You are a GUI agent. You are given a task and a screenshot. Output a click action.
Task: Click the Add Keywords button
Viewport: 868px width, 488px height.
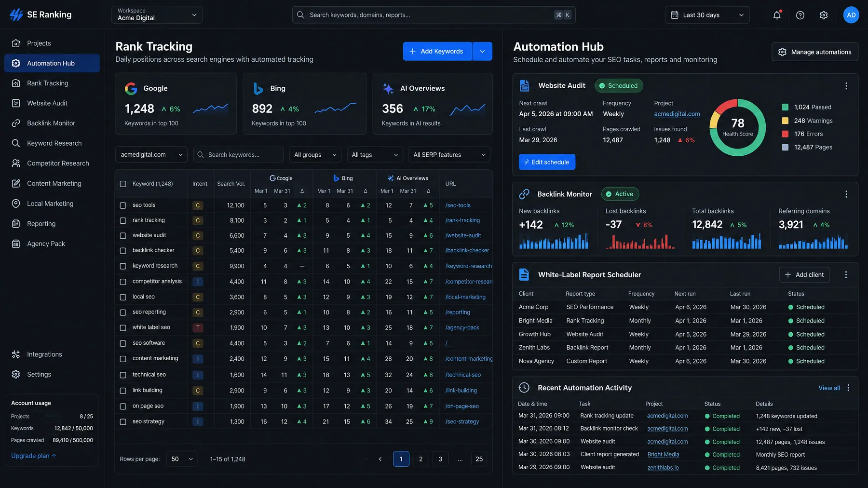pyautogui.click(x=437, y=51)
